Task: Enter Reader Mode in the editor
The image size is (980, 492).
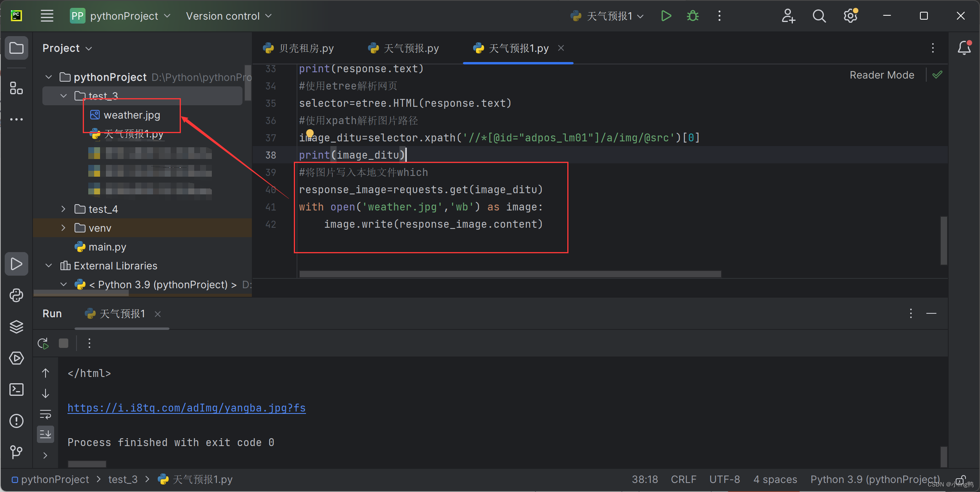Action: coord(882,75)
